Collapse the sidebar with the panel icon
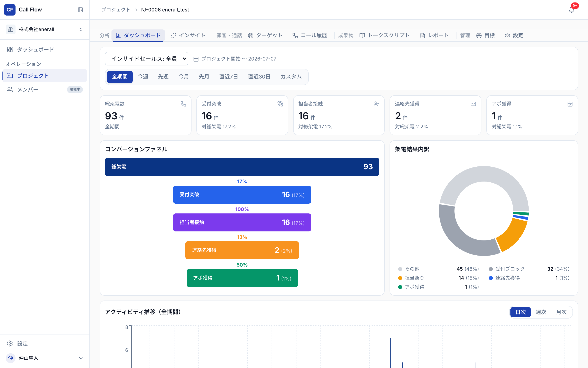Viewport: 588px width, 368px height. pos(80,10)
